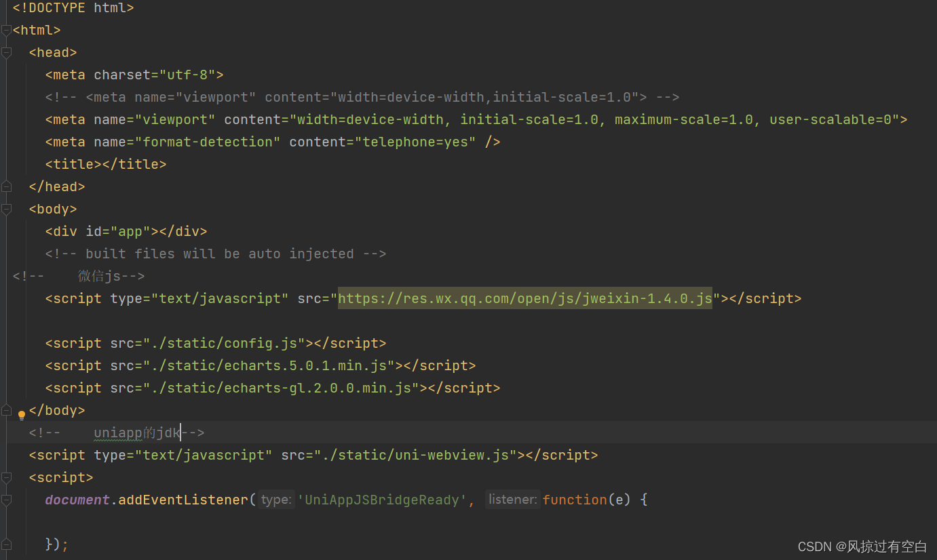The height and width of the screenshot is (560, 937).
Task: Click the 'document' keyword
Action: click(77, 500)
